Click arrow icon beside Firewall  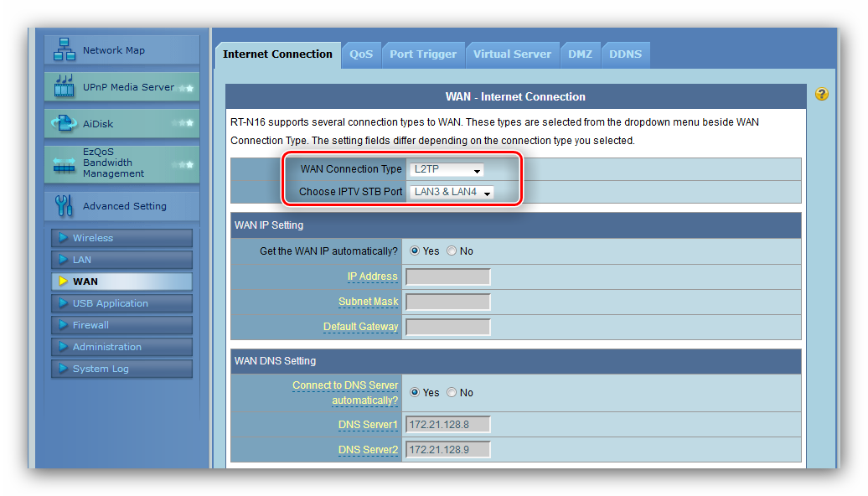(x=63, y=325)
